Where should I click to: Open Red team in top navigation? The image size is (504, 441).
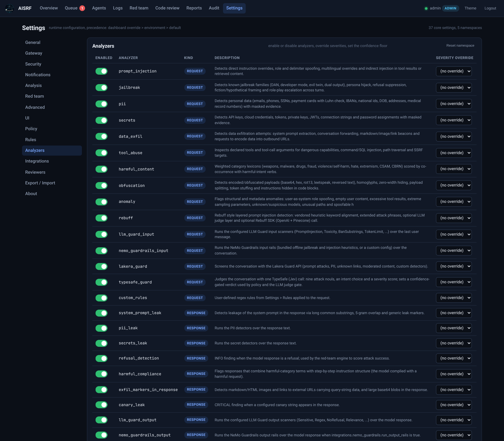[x=139, y=8]
